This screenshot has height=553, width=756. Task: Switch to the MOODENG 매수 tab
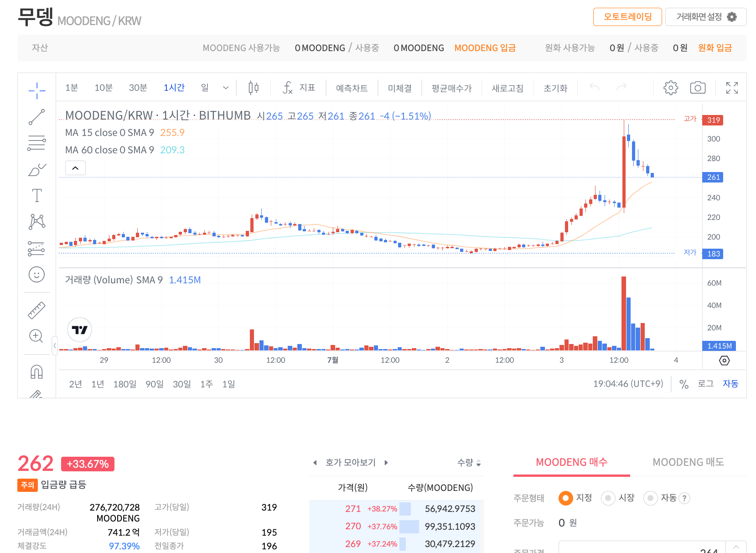[572, 462]
